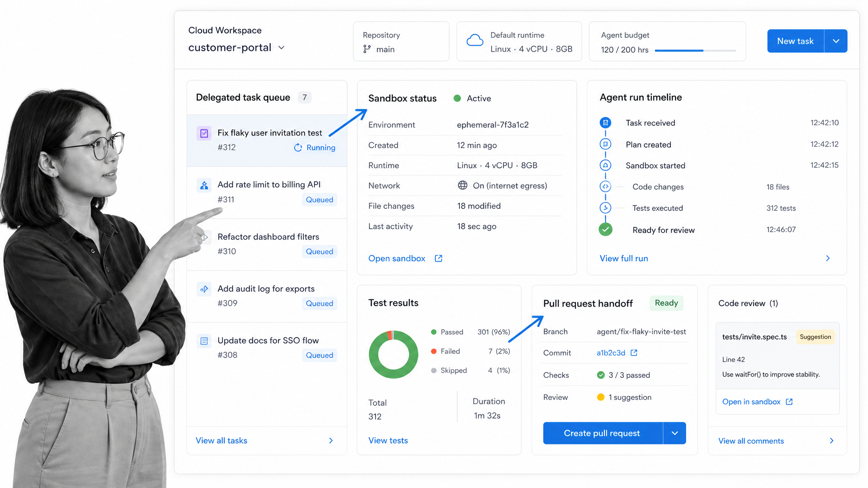Select the Refactor dashboard filters task

(x=267, y=244)
